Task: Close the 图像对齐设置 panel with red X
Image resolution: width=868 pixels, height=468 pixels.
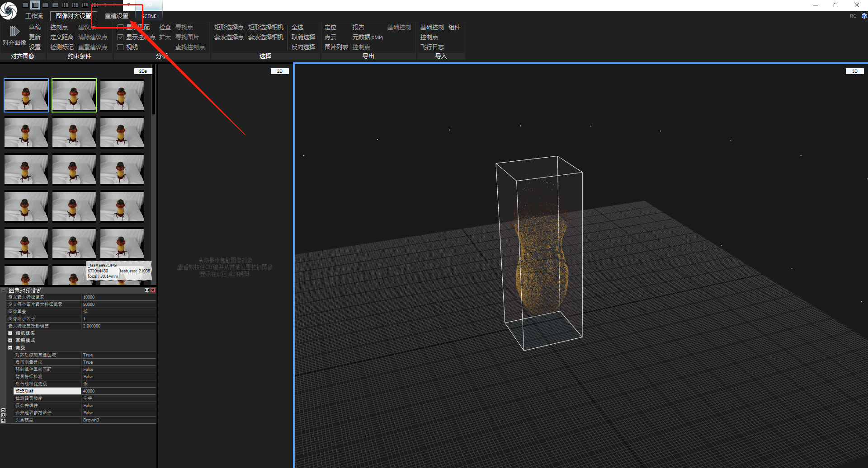Action: pos(153,290)
